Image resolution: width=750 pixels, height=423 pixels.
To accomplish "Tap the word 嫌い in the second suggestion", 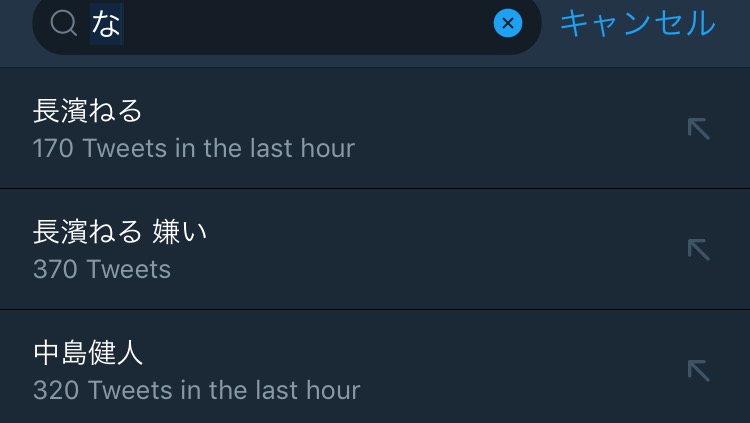I will pyautogui.click(x=180, y=232).
